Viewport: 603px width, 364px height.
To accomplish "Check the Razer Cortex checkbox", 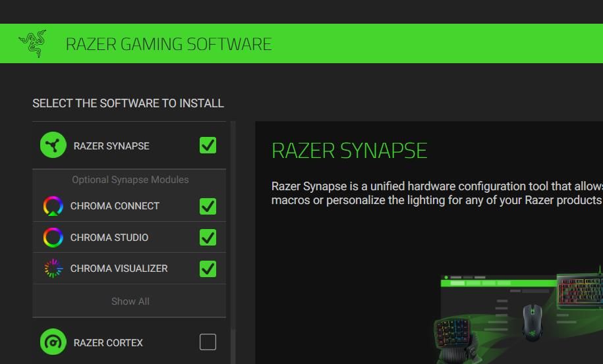I will coord(208,342).
